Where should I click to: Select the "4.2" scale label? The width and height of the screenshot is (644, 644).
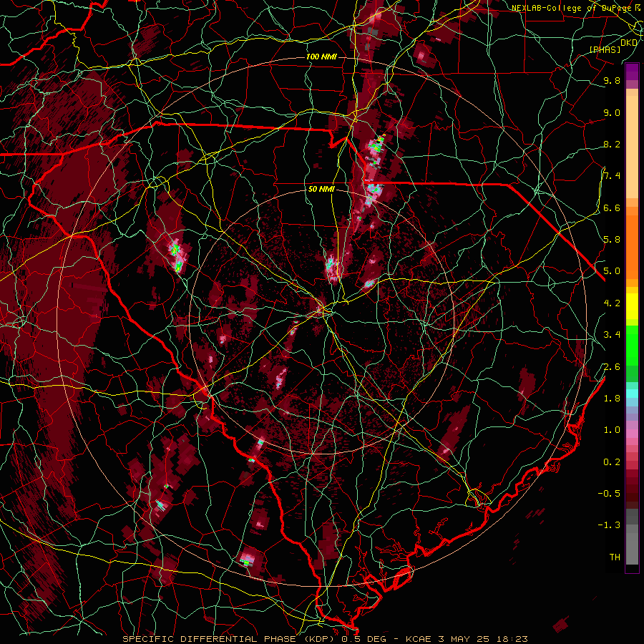click(x=612, y=303)
